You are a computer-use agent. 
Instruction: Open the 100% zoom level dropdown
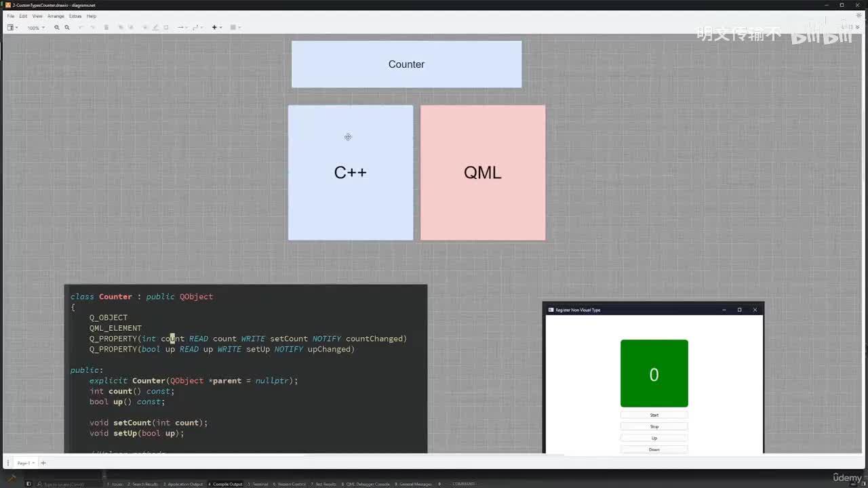pyautogui.click(x=36, y=28)
